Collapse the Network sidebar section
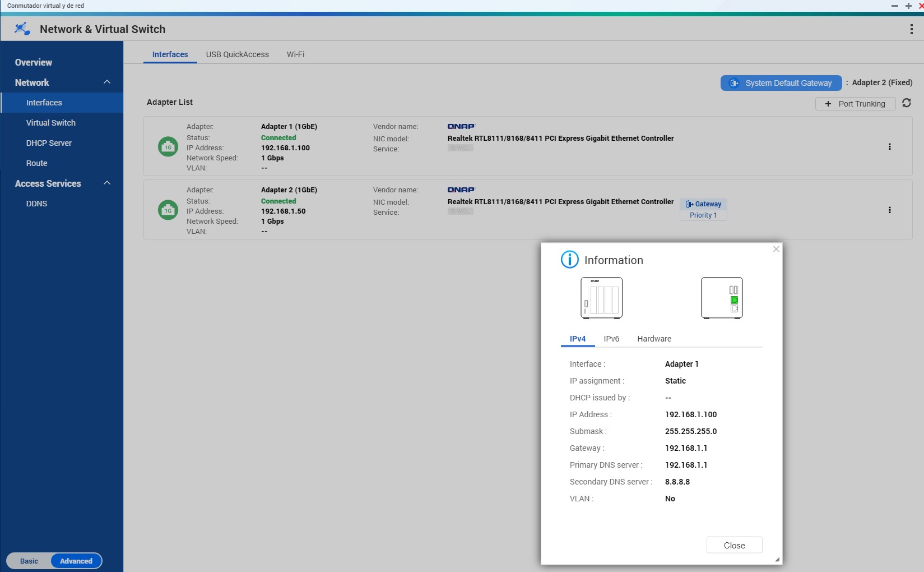Screen dimensions: 924x572 (107, 82)
